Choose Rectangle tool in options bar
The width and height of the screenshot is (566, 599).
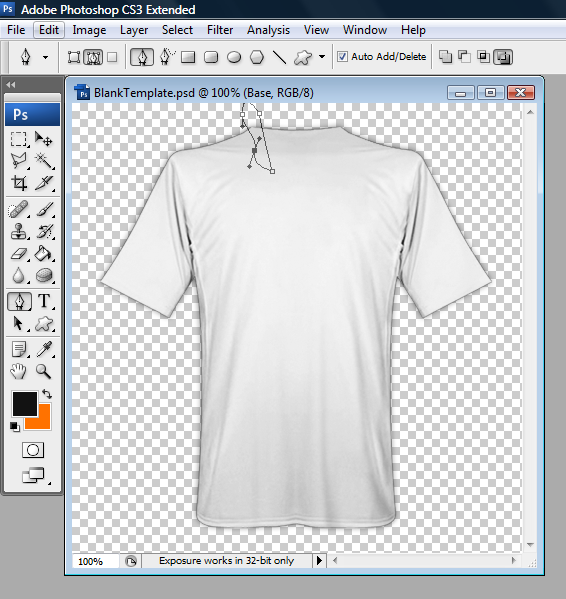point(188,57)
